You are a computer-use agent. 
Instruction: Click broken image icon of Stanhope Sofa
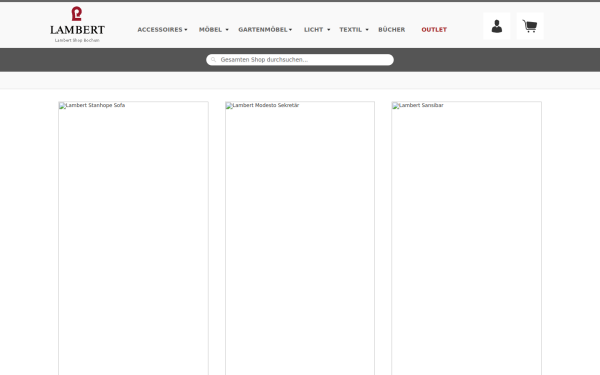tap(62, 106)
